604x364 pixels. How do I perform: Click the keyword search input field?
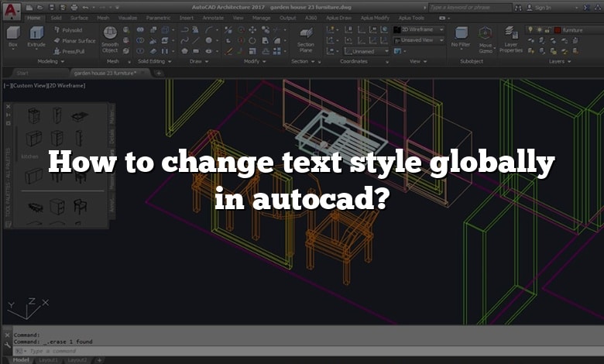click(x=470, y=7)
